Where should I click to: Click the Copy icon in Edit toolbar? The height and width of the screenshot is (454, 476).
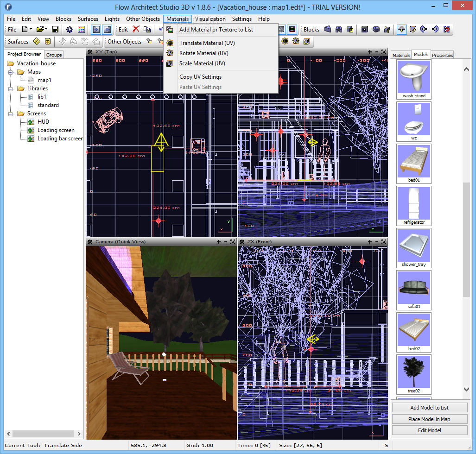coord(147,29)
